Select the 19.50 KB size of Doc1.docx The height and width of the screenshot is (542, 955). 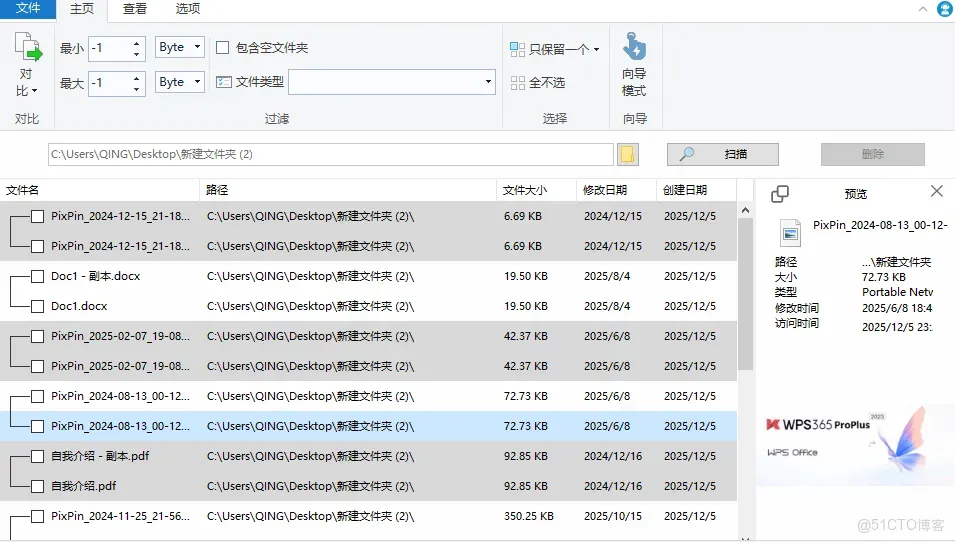(x=526, y=306)
